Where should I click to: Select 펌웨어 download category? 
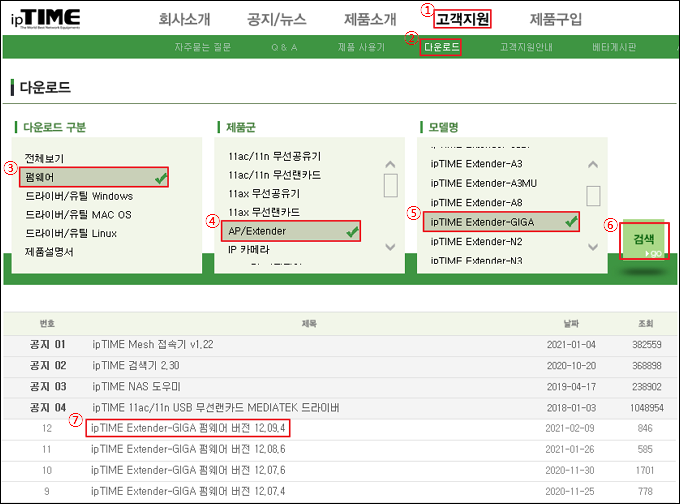pyautogui.click(x=94, y=177)
